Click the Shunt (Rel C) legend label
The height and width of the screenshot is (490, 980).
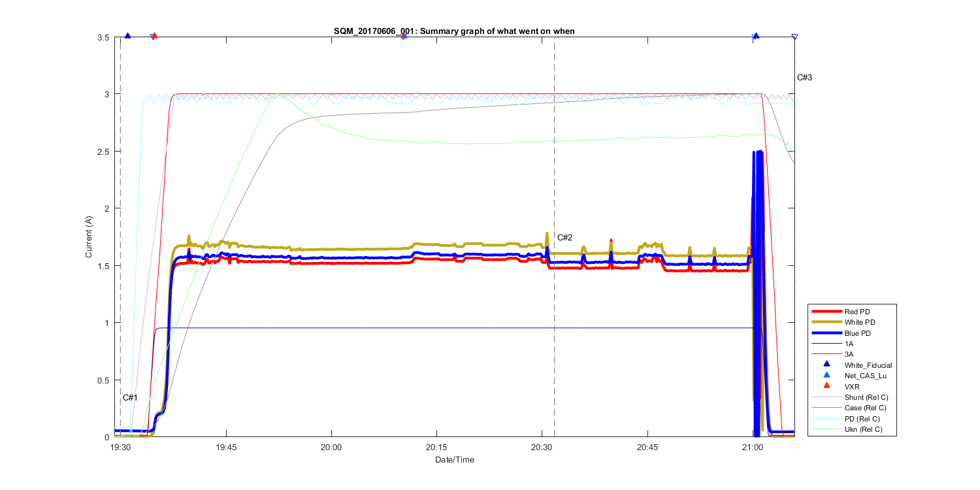click(x=866, y=397)
